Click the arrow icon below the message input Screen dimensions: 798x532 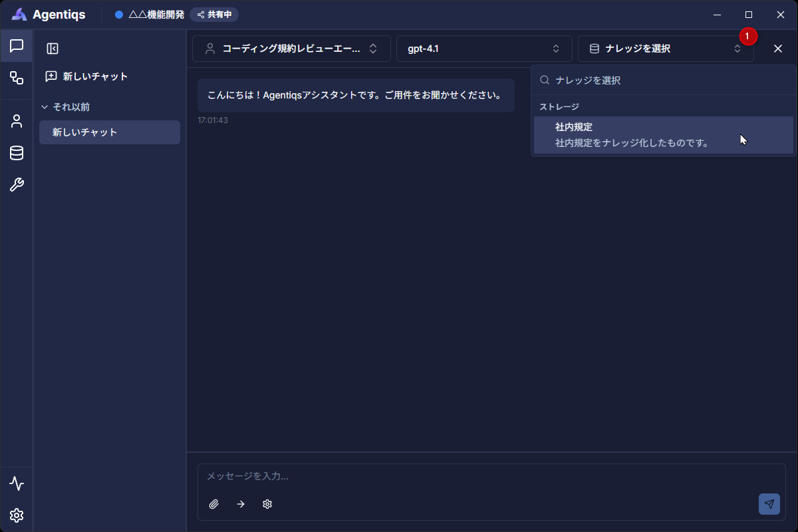click(241, 504)
